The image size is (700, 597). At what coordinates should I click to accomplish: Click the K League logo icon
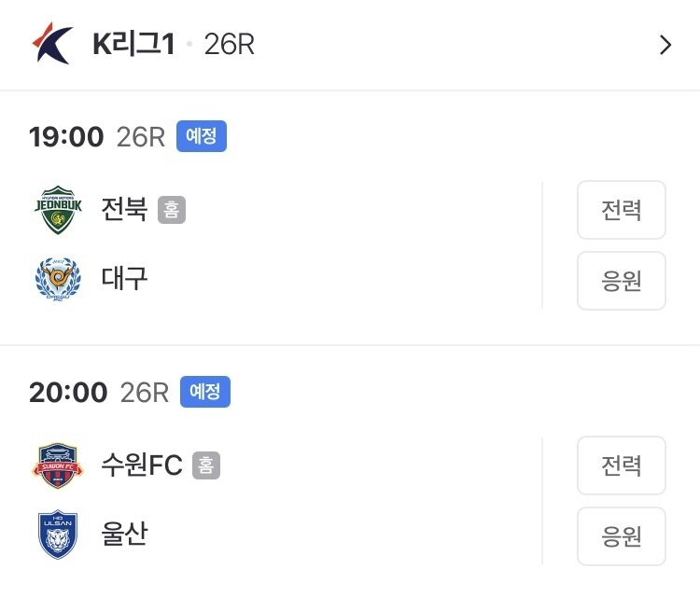[52, 43]
